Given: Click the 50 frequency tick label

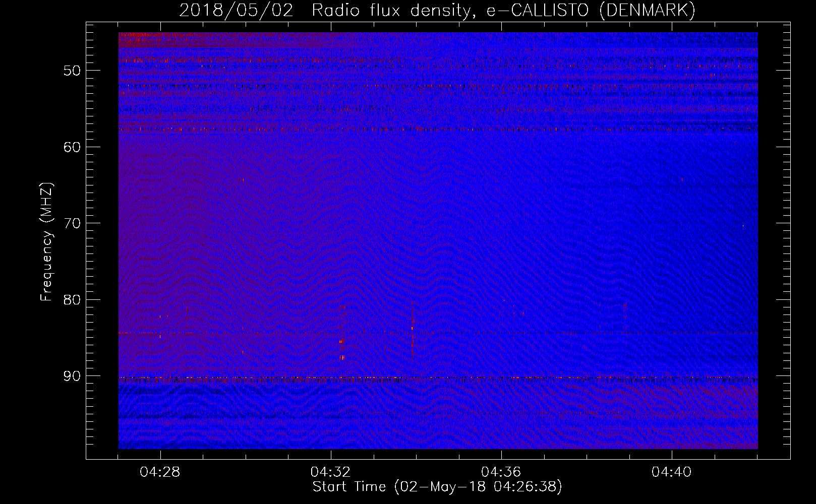Looking at the screenshot, I should tap(72, 71).
